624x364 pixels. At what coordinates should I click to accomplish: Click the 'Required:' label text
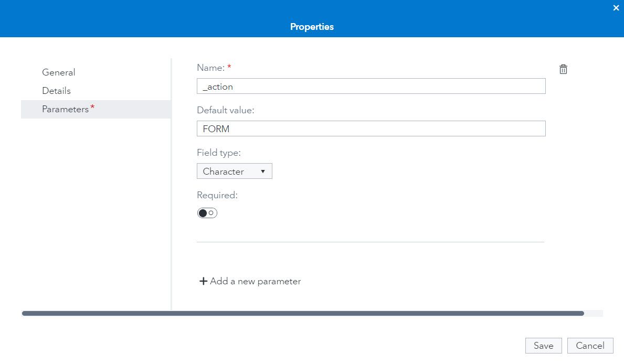tap(217, 195)
